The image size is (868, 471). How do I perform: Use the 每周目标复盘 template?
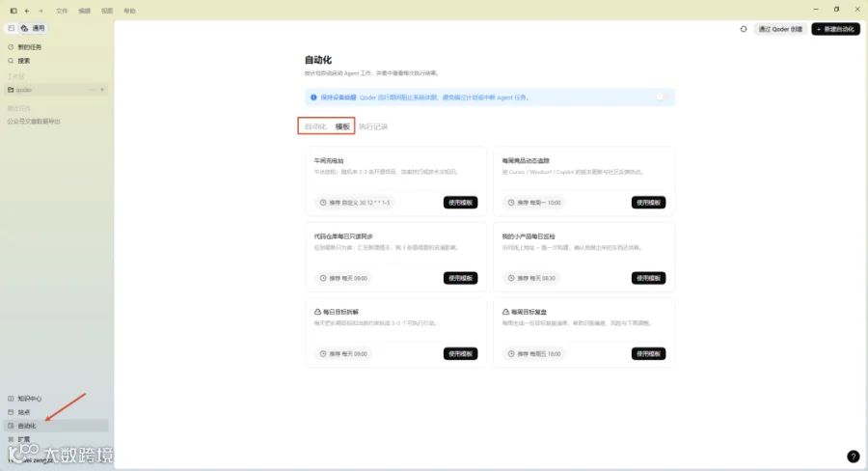[649, 353]
